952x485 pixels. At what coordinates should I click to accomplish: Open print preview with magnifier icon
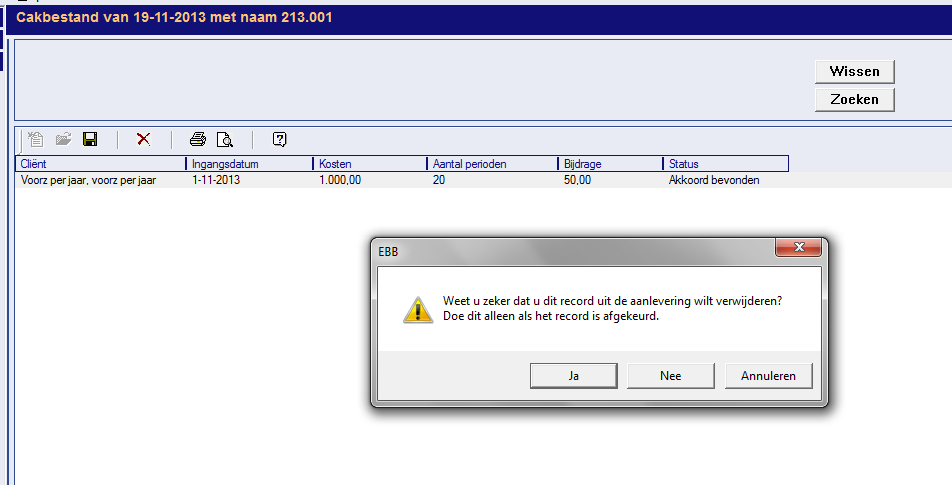225,140
